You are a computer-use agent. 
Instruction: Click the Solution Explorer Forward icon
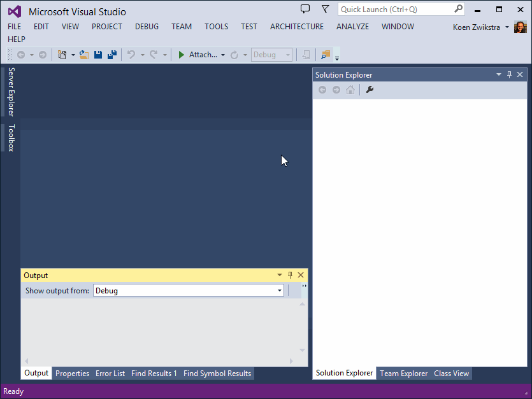click(336, 90)
